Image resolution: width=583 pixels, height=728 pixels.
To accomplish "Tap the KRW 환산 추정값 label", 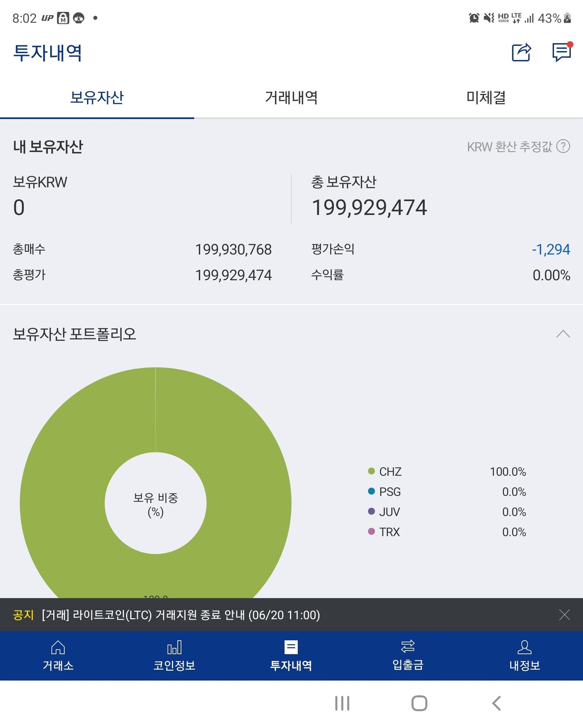I will point(509,147).
